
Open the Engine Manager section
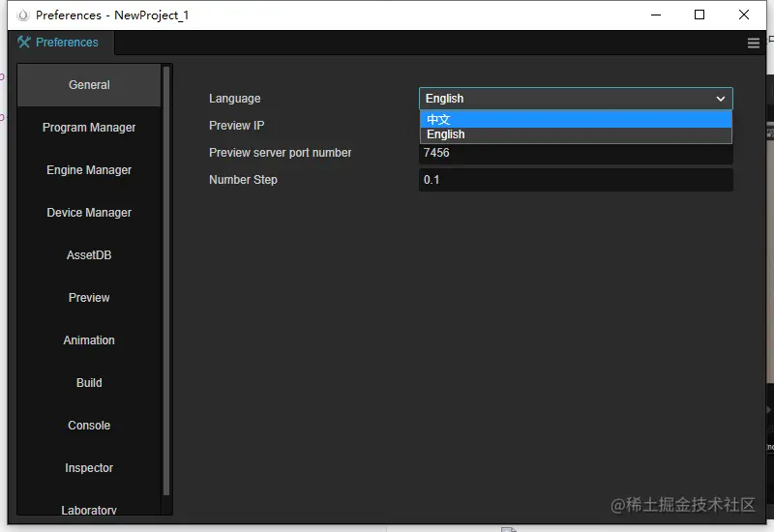tap(89, 170)
